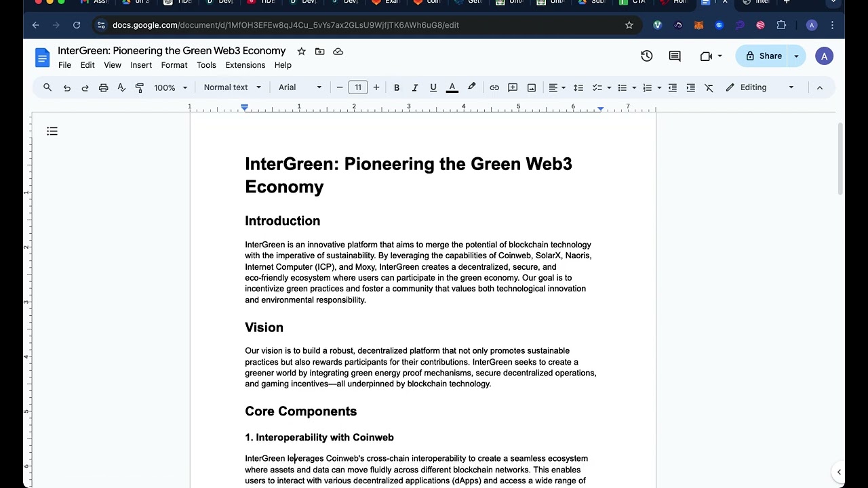
Task: Toggle underline formatting
Action: pos(433,87)
